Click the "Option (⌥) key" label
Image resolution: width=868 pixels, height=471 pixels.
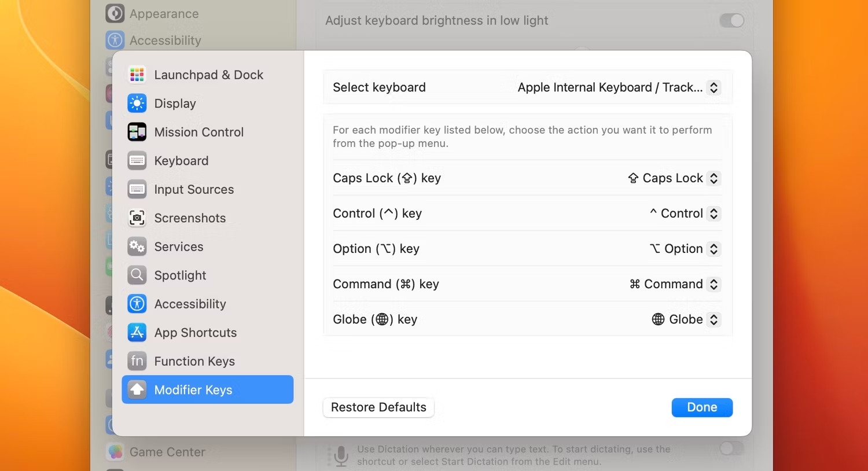coord(376,249)
